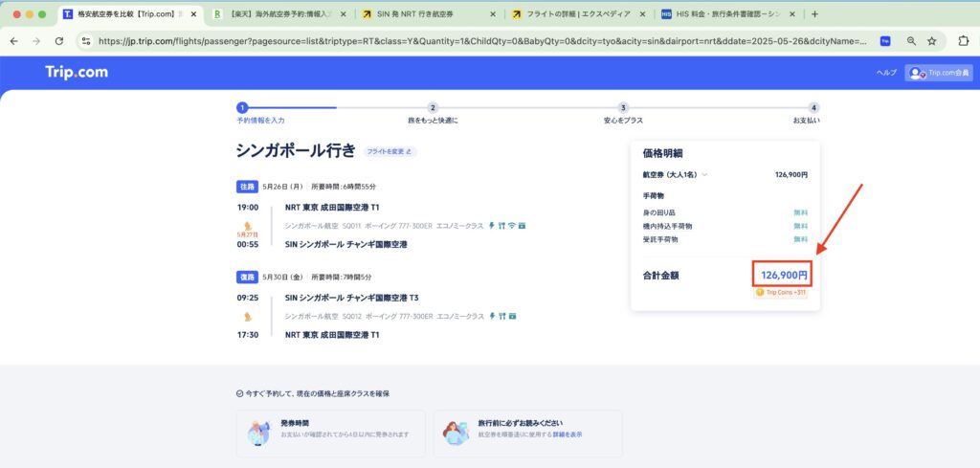Click the checkmark icon before 今すぐ予約して
Image resolution: width=980 pixels, height=468 pixels.
click(239, 393)
